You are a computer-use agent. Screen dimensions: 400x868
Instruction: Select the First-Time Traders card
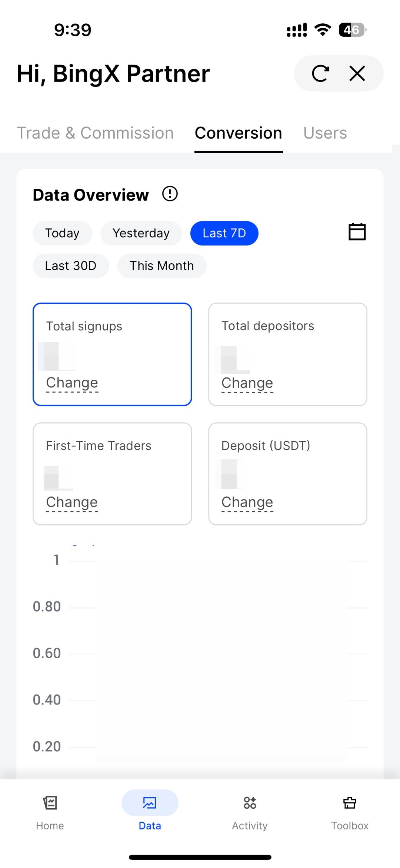[x=112, y=473]
